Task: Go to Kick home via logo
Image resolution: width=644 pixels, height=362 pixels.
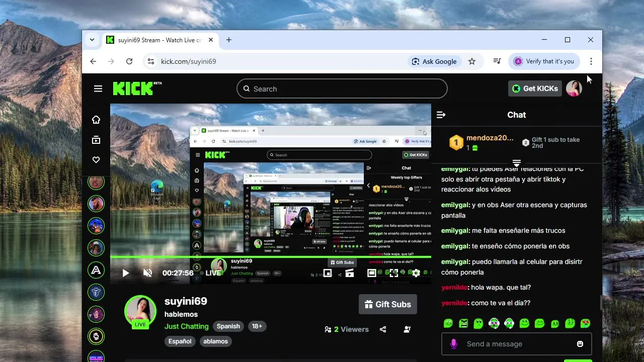Action: coord(133,89)
